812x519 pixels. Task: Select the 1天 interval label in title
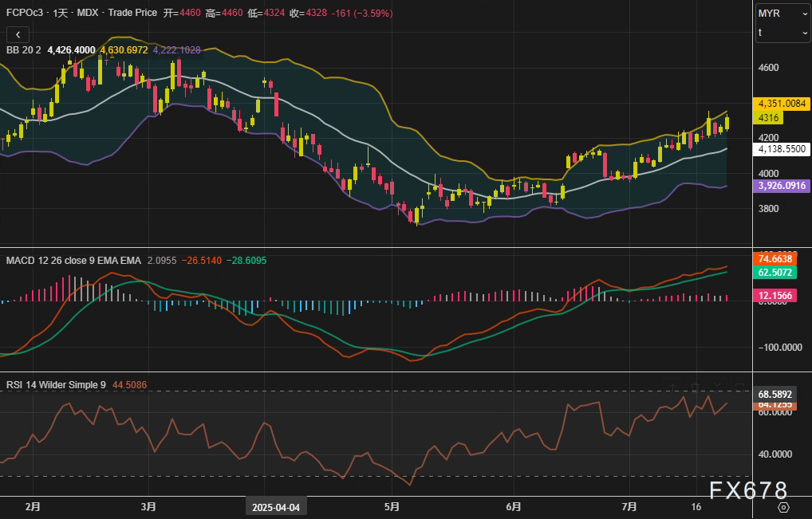coord(60,14)
